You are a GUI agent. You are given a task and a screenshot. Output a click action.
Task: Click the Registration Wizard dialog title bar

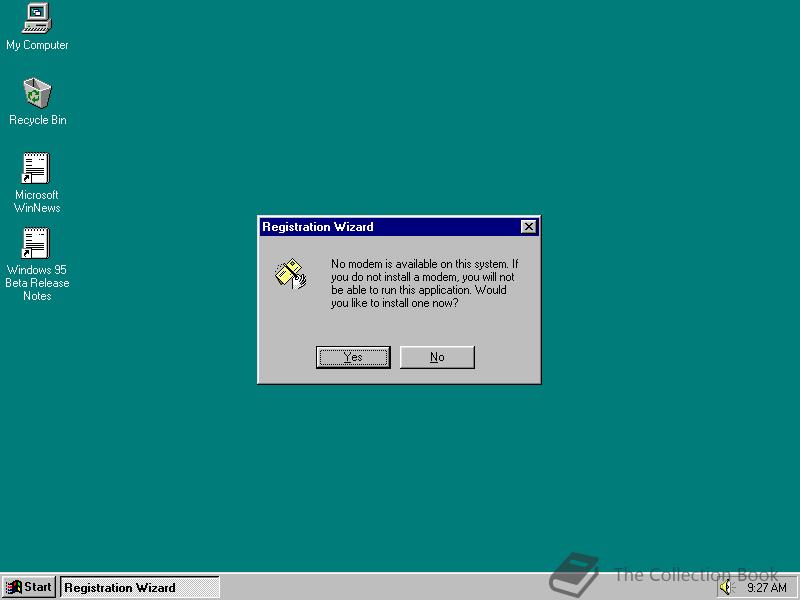point(399,227)
